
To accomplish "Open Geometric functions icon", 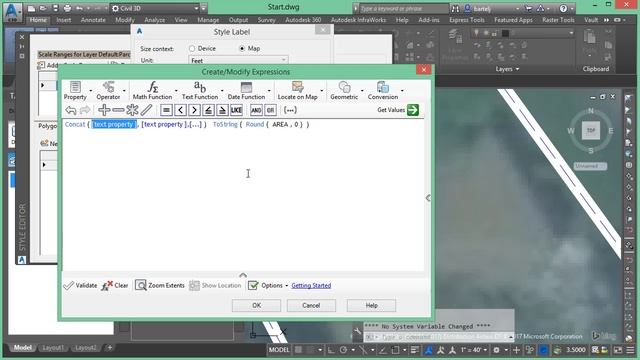I will coord(344,87).
